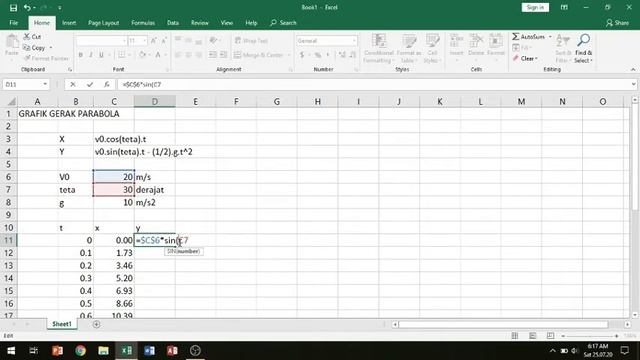The height and width of the screenshot is (360, 640).
Task: Open File Explorer from the taskbar
Action: tap(104, 351)
